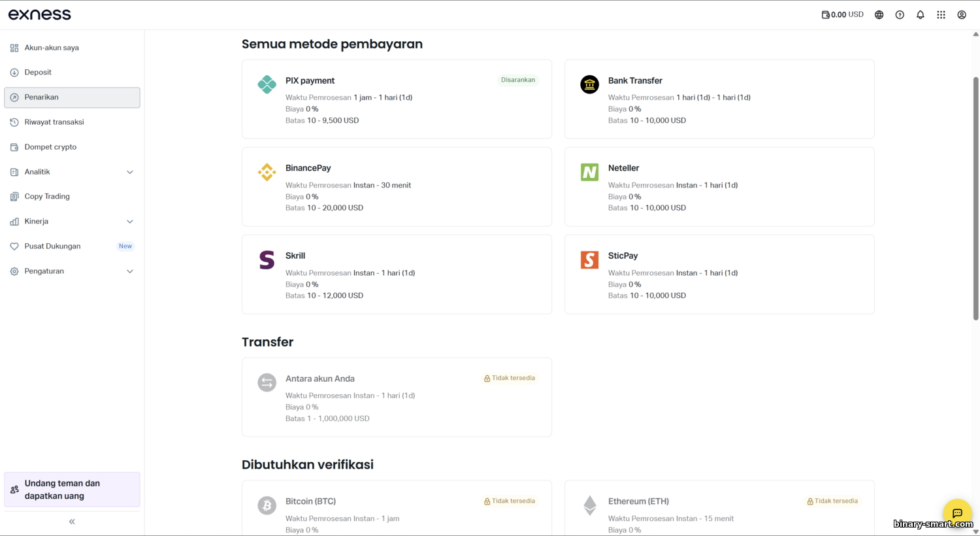Click the help question mark icon

tap(900, 14)
